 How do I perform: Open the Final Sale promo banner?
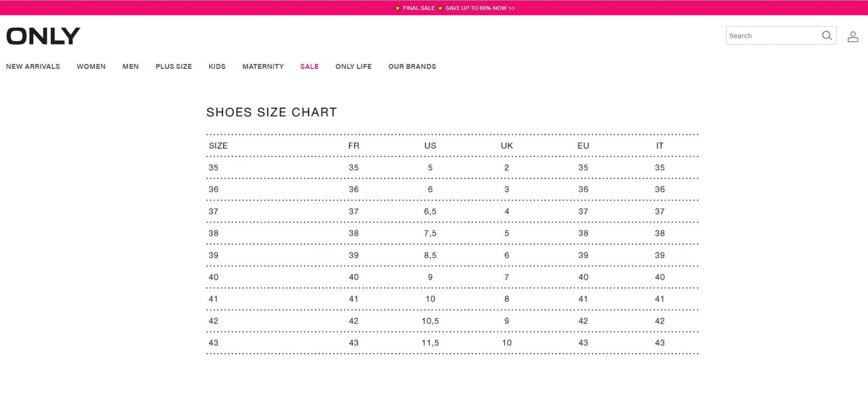[x=455, y=8]
